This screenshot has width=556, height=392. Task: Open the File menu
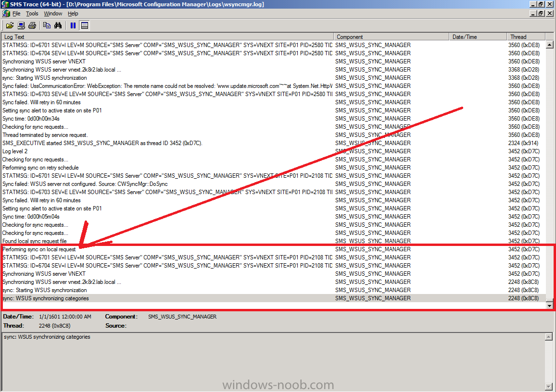coord(16,13)
